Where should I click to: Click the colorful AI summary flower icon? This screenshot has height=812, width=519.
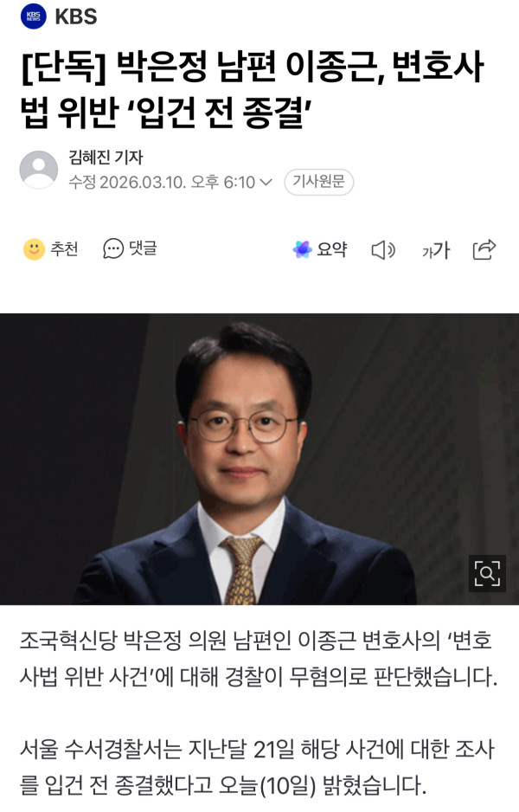click(302, 249)
